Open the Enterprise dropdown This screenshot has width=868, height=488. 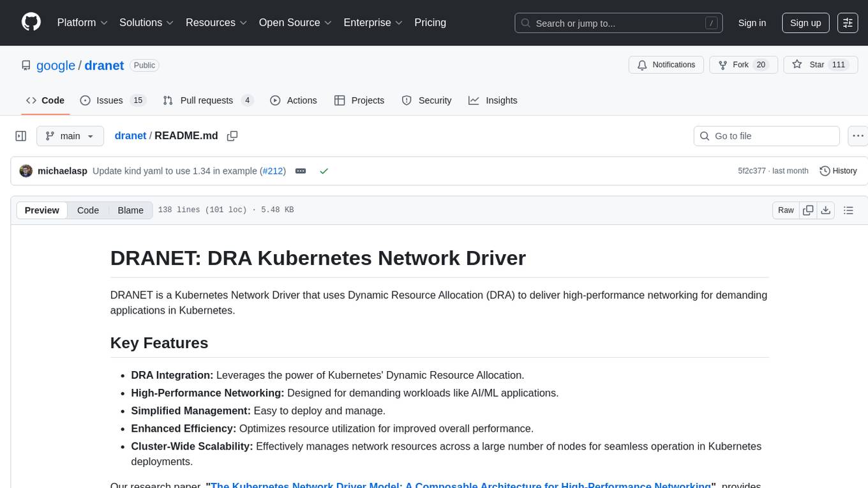point(373,22)
